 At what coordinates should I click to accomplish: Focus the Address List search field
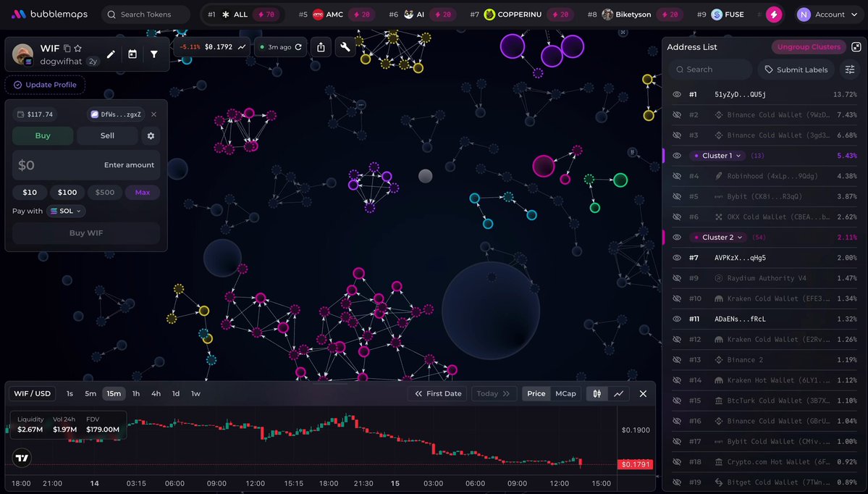(710, 70)
